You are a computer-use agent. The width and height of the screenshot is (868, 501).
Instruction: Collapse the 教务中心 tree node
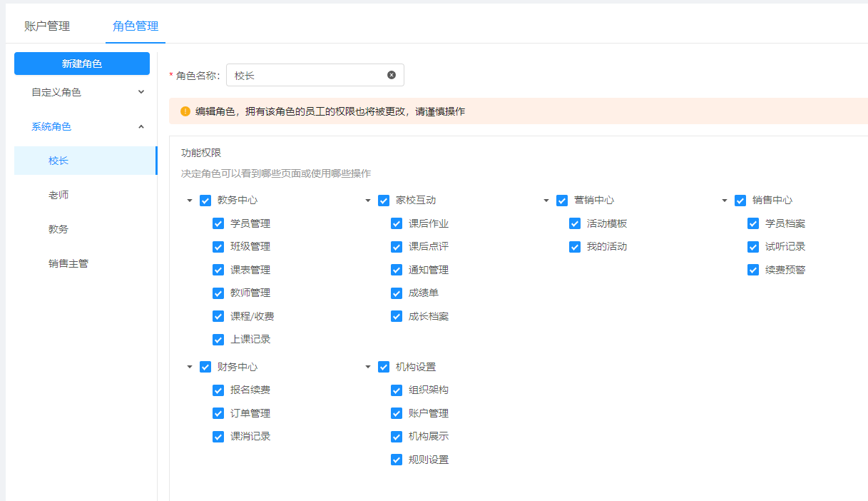(190, 201)
